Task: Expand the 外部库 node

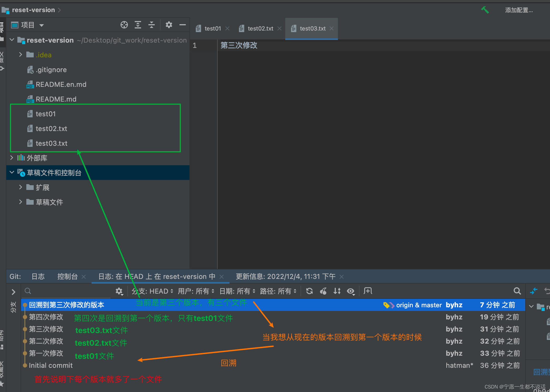Action: pos(12,158)
